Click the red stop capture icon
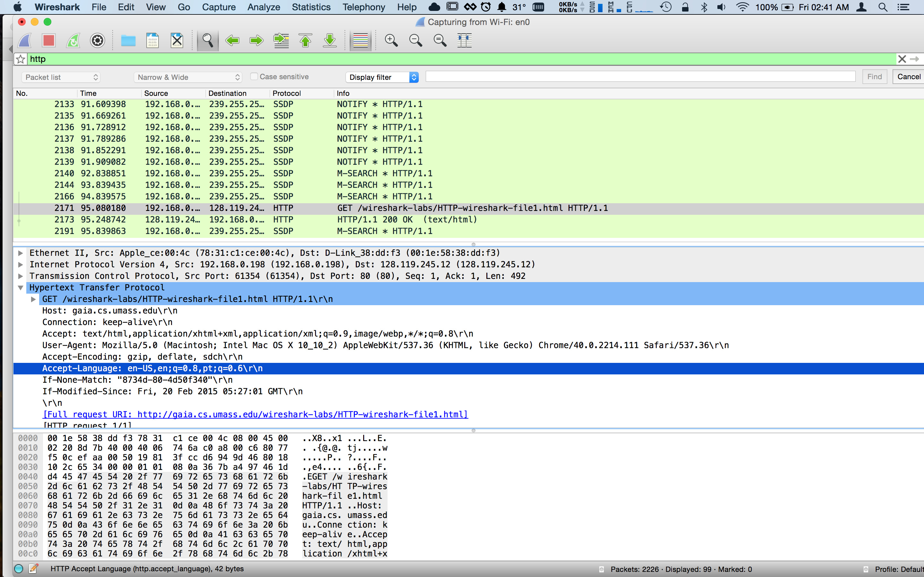Viewport: 924px width, 577px height. tap(48, 40)
